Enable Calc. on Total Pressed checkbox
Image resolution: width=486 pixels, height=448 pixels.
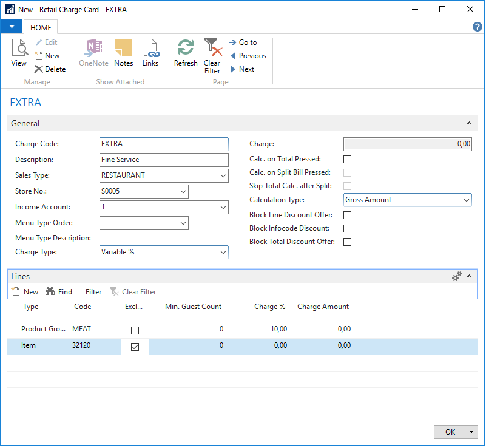pos(348,160)
